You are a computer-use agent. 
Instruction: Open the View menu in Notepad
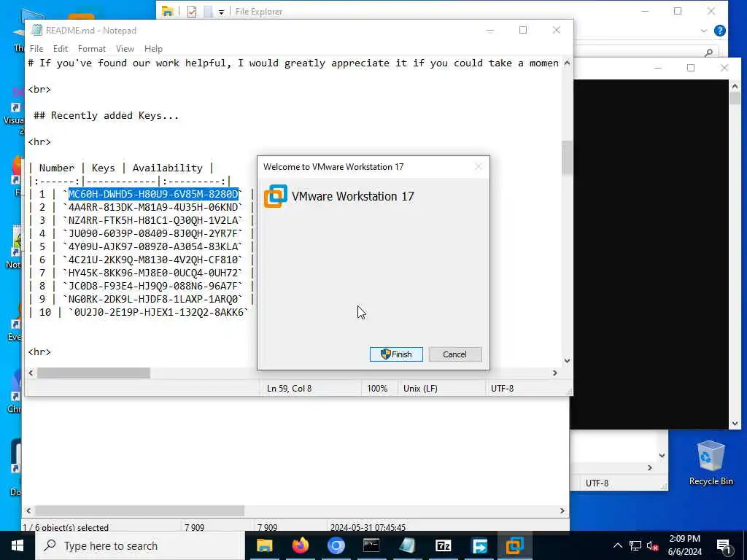tap(125, 49)
